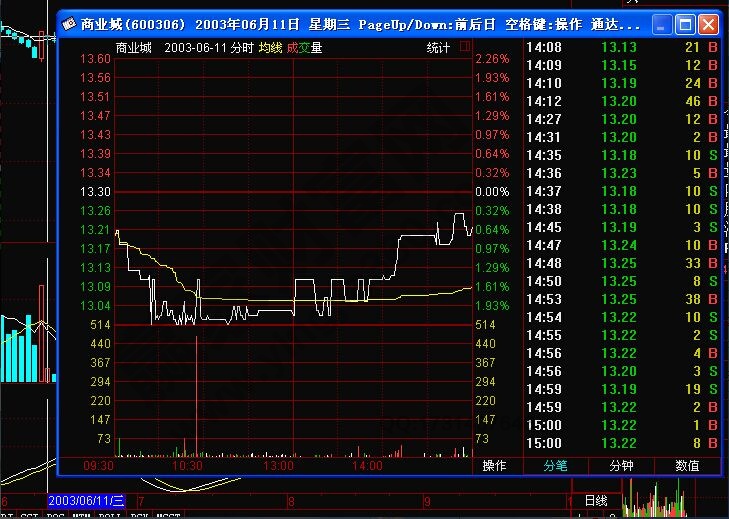Image resolution: width=729 pixels, height=519 pixels.
Task: Click the 统计 button above the chart
Action: 438,47
